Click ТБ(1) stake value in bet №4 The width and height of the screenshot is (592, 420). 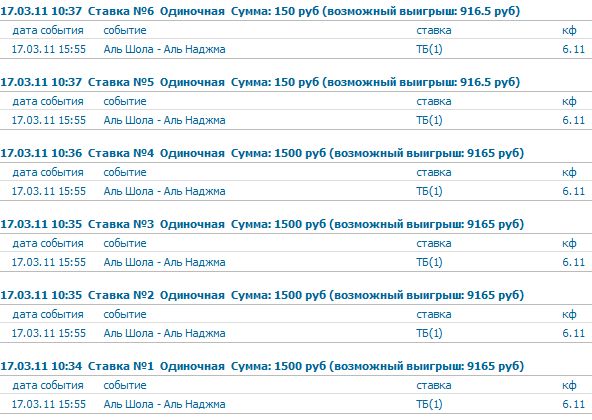coord(429,191)
